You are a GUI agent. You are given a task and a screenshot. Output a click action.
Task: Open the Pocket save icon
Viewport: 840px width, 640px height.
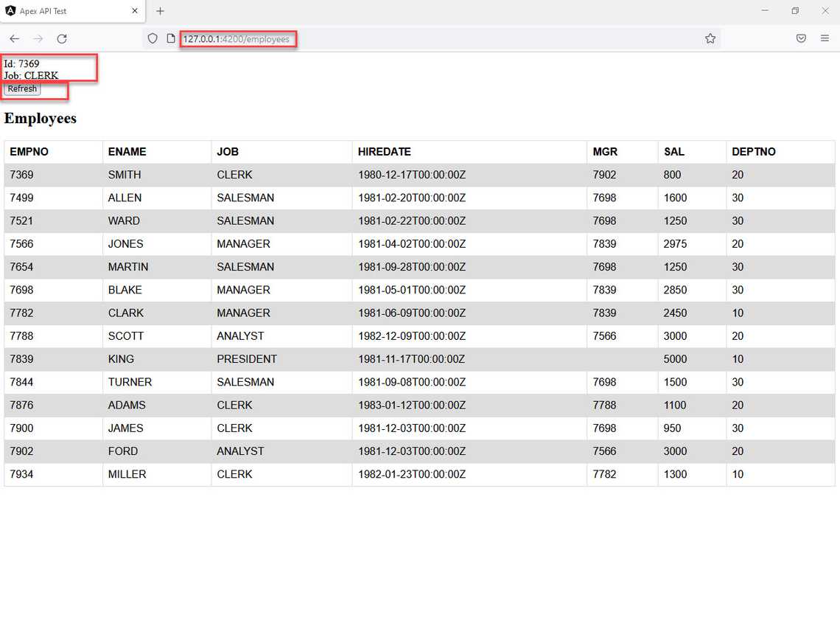801,38
